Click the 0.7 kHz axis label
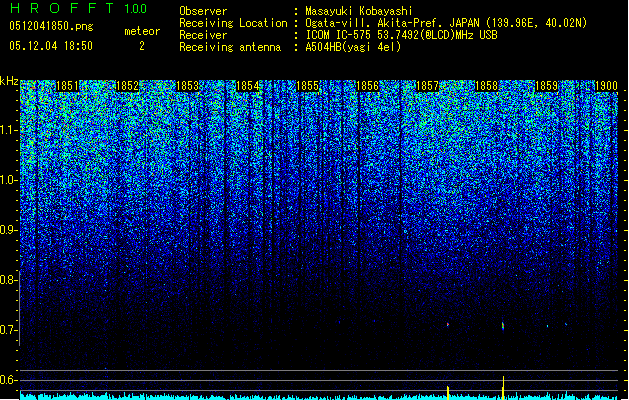Screen dimensions: 629x400 8,330
